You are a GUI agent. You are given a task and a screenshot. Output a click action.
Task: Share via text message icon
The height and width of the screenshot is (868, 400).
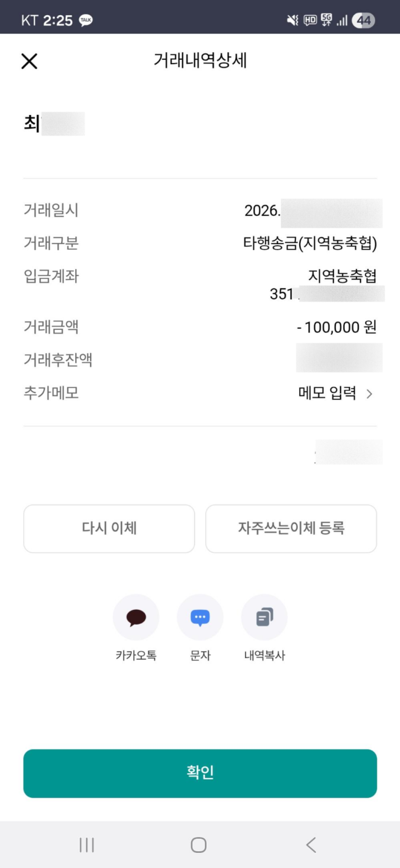click(200, 617)
